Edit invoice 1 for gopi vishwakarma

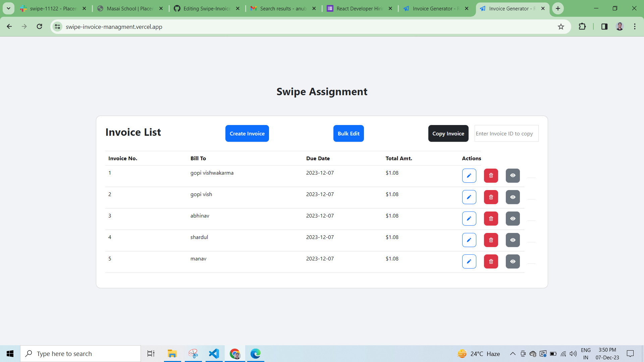coord(469,176)
